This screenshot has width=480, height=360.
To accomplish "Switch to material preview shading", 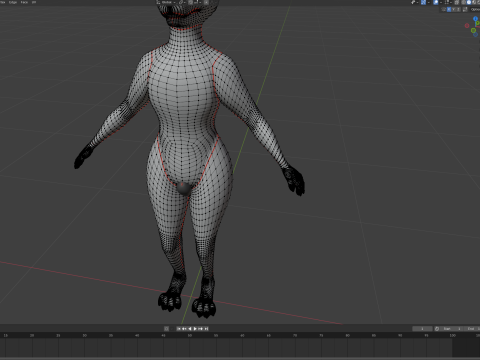I will [x=474, y=2].
